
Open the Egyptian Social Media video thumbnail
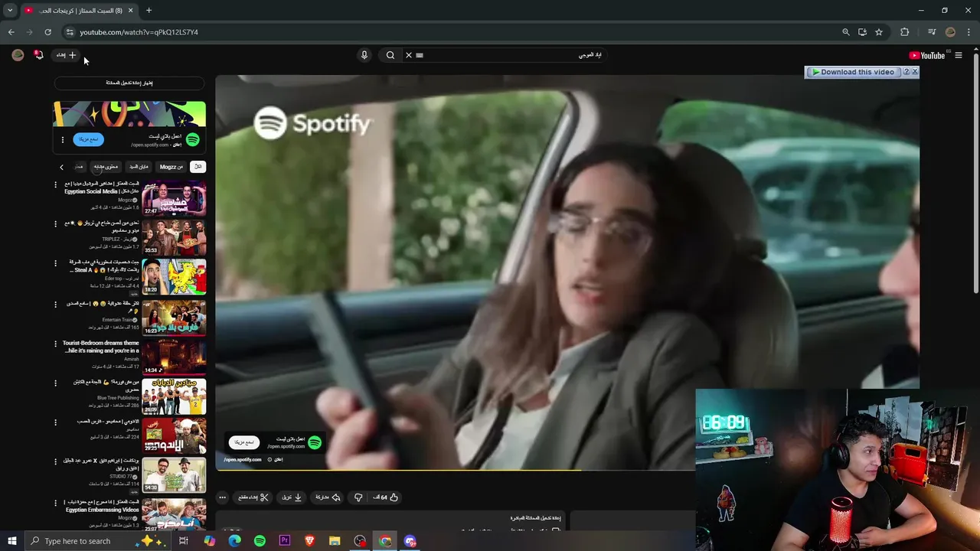[x=174, y=198]
